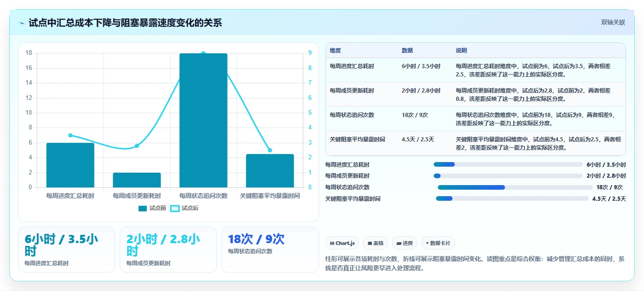Click progress value 18次 / 9次 beside bar
Screen dimensions: 644x291
click(609, 187)
